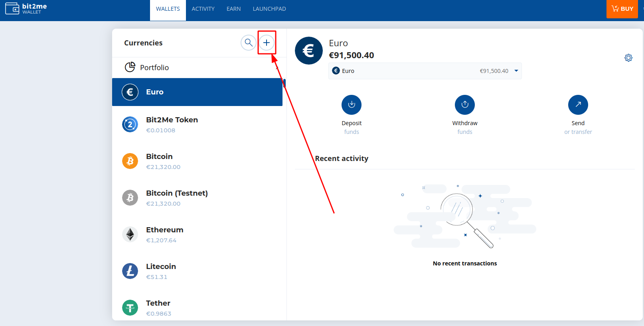Open wallet settings gear icon
This screenshot has width=644, height=326.
click(x=628, y=58)
